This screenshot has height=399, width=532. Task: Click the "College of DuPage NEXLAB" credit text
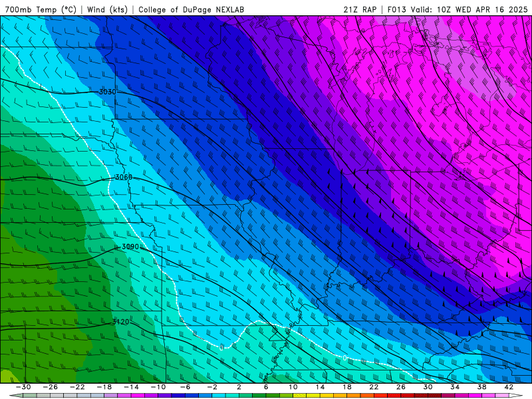(191, 9)
